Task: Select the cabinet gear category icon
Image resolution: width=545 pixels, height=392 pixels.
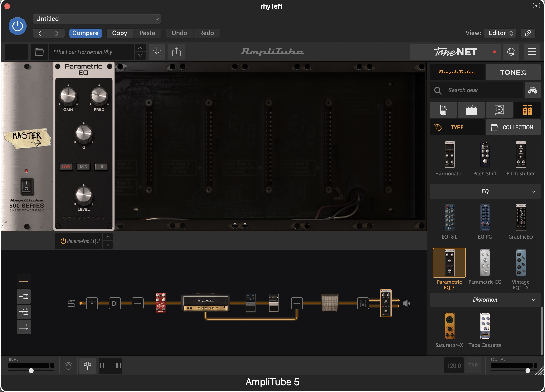Action: coord(499,110)
